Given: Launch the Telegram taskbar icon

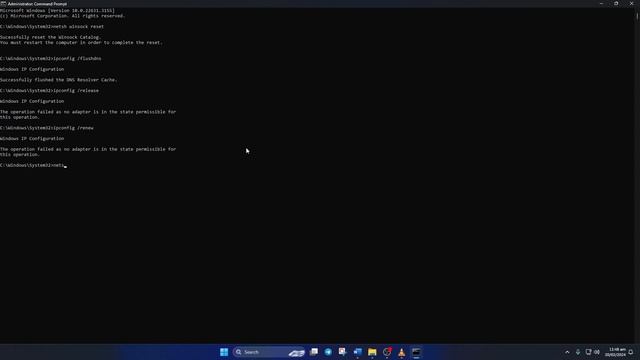Looking at the screenshot, I should point(328,352).
